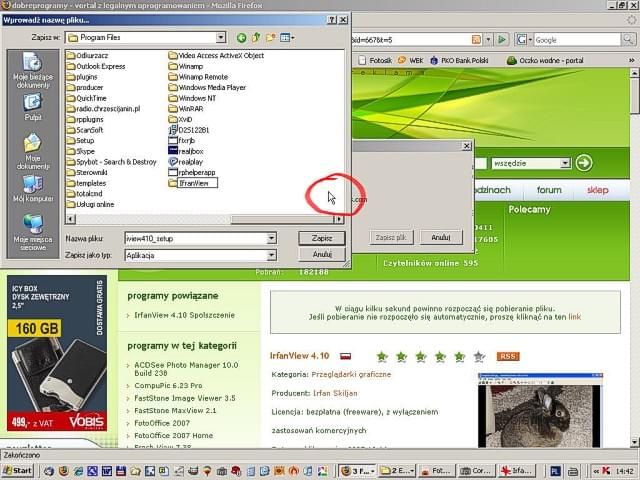The width and height of the screenshot is (640, 480).
Task: Open the wszędzie search scope dropdown
Action: [565, 163]
